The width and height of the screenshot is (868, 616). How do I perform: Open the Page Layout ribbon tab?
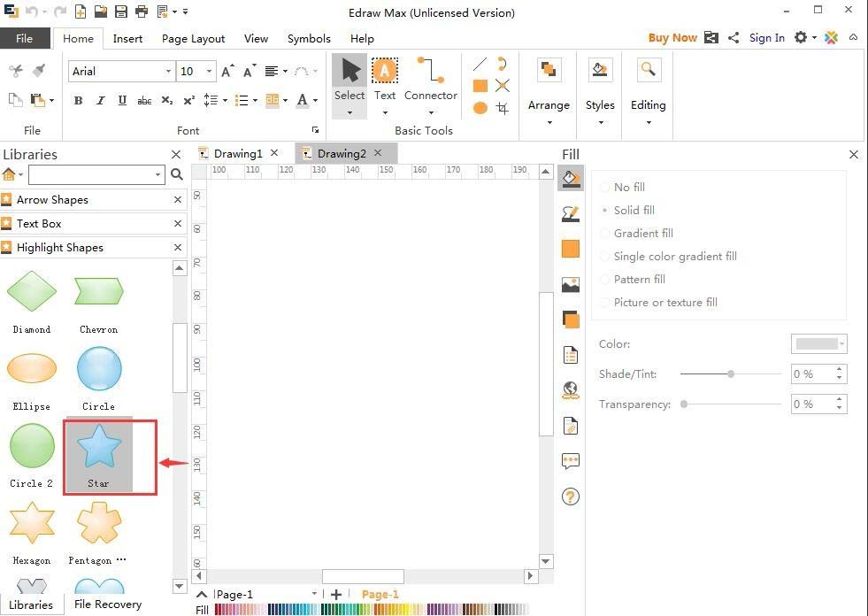[x=193, y=39]
